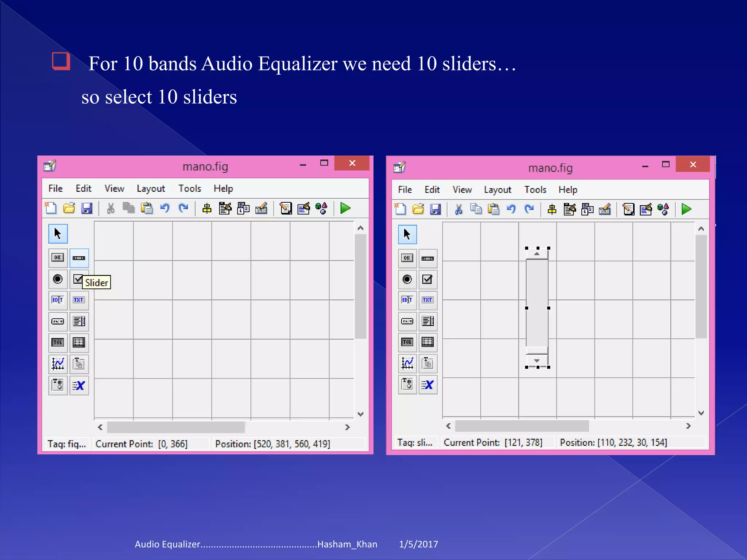Click vertical scrollbar thumb in right window
747x560 pixels.
(x=701, y=287)
